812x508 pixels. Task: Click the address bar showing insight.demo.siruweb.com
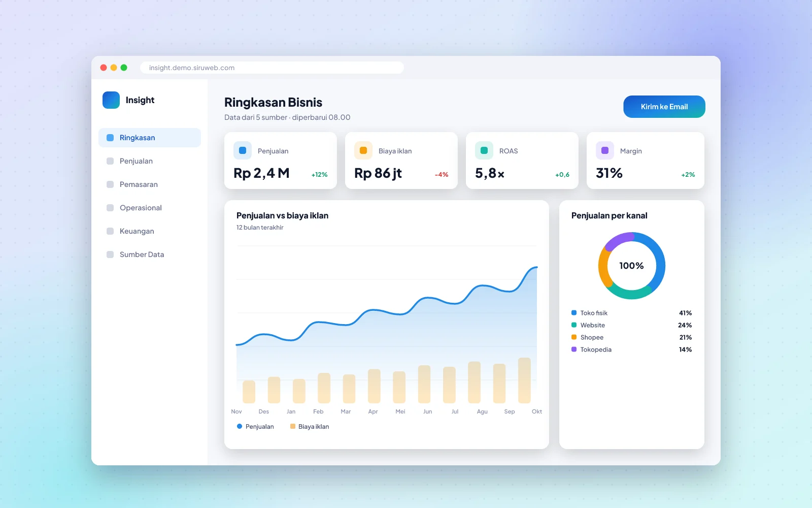coord(272,68)
